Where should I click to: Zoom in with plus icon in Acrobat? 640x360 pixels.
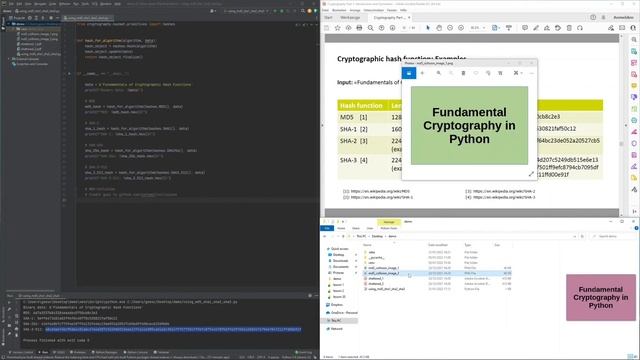click(x=461, y=28)
